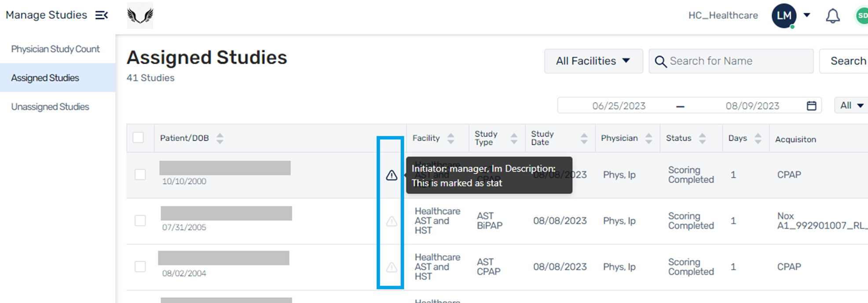Check the row for patient born 07/31/2005
The height and width of the screenshot is (303, 868).
(140, 220)
